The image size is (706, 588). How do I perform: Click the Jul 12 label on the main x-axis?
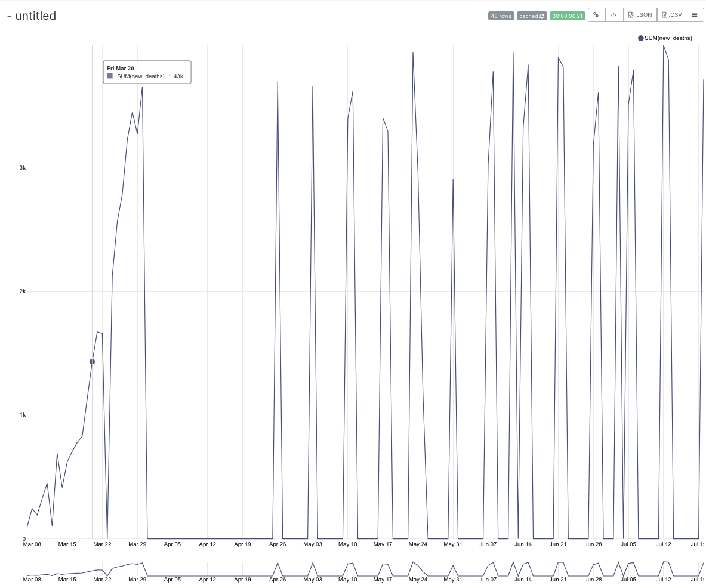point(663,544)
